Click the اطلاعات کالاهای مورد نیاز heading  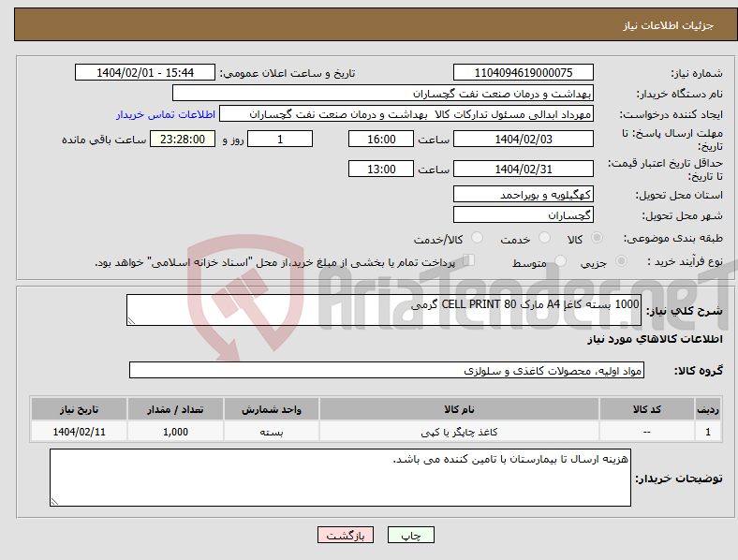coord(655,339)
